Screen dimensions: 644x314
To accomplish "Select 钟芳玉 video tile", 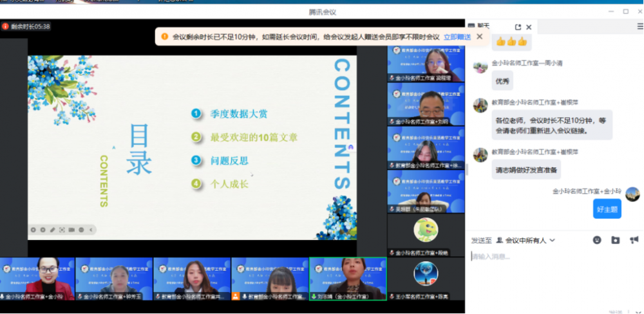I will click(x=114, y=279).
